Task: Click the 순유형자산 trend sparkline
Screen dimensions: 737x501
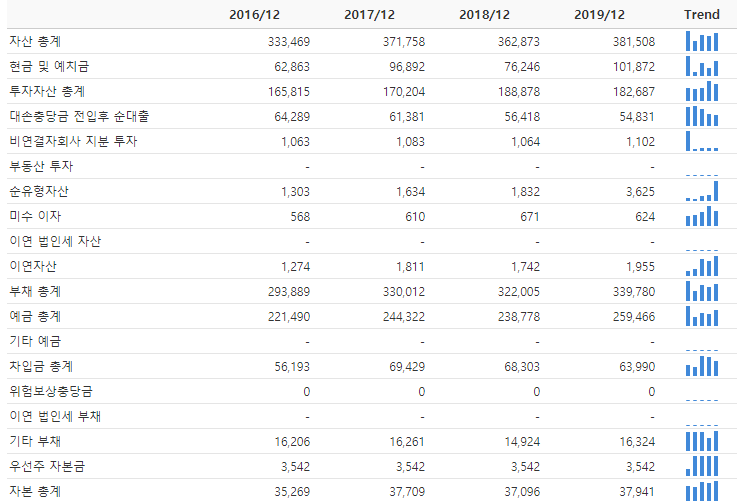Action: [x=702, y=191]
